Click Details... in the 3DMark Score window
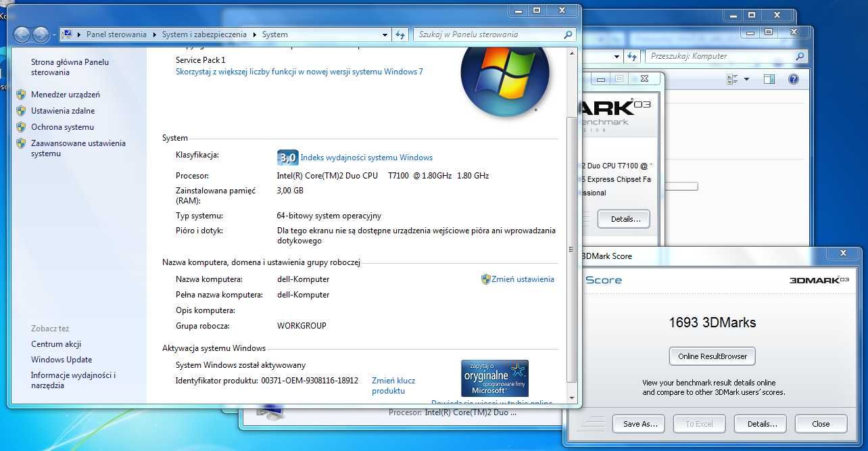Viewport: 868px width, 451px height. (761, 424)
